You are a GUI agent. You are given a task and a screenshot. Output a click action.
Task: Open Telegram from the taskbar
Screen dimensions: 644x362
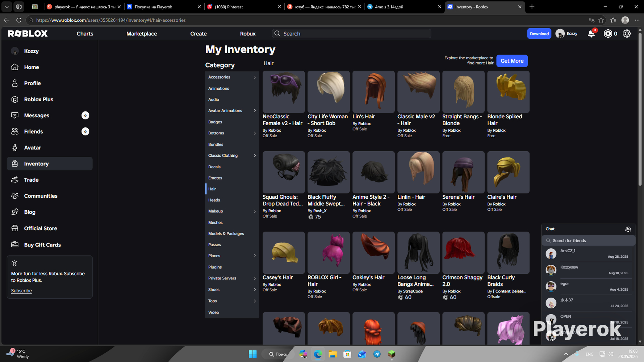click(x=377, y=354)
